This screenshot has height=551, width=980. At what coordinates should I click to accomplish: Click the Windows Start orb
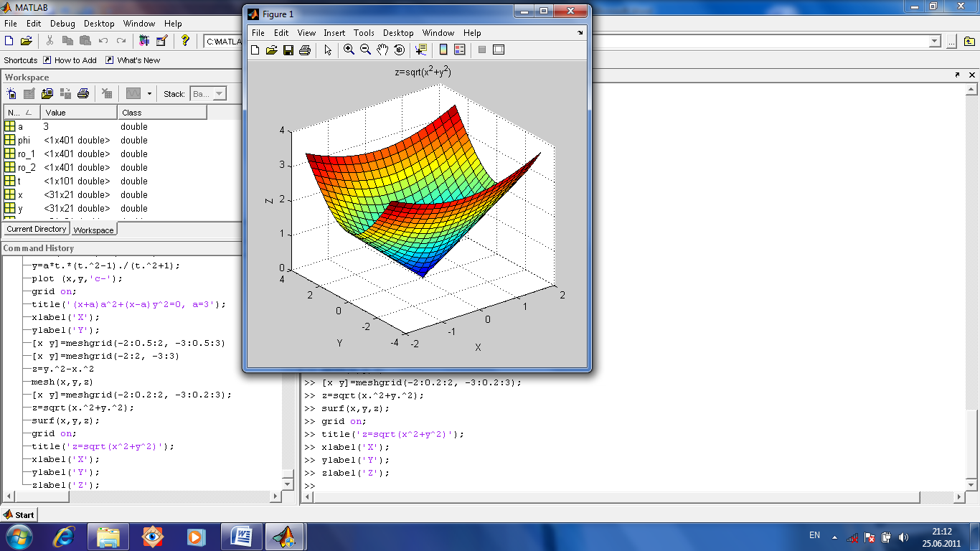(18, 535)
